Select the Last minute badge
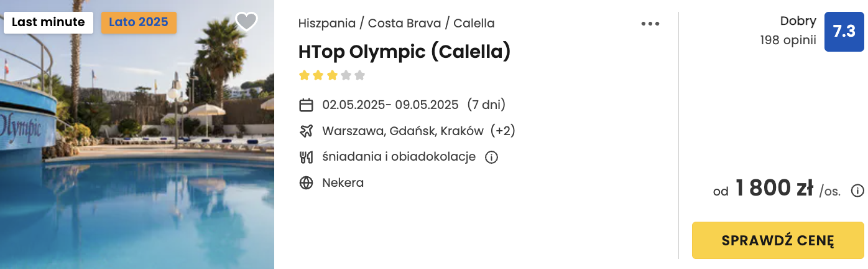Viewport: 868px width, 269px height. pos(48,22)
